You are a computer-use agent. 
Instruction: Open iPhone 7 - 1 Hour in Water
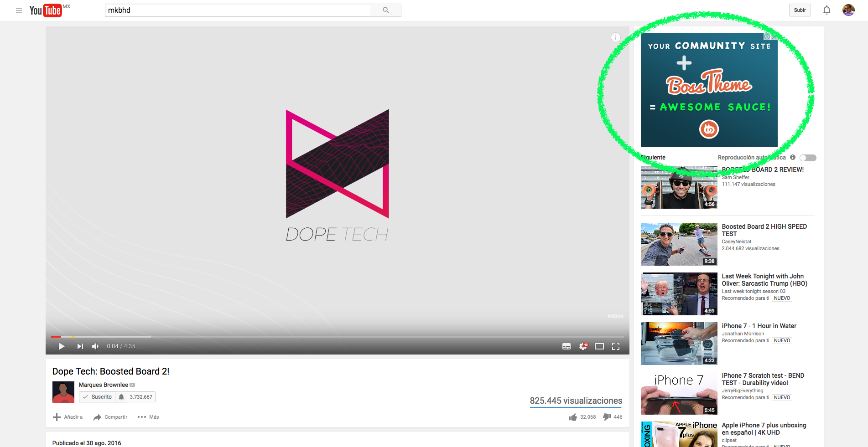759,326
